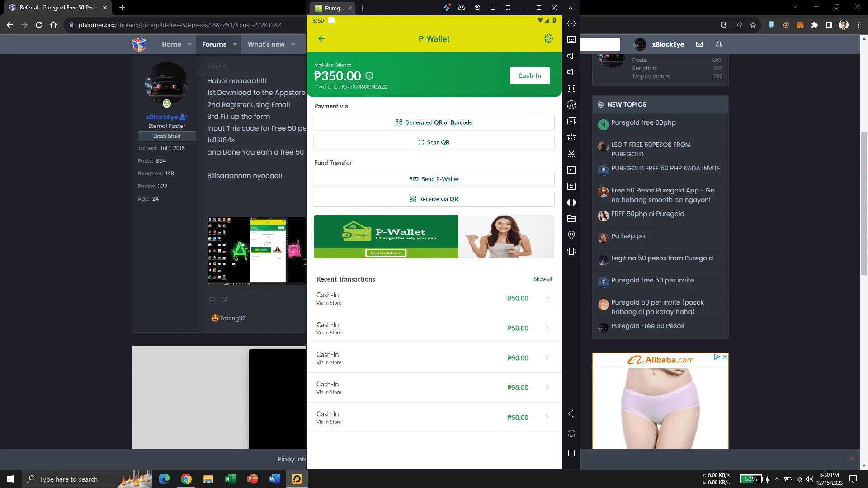The width and height of the screenshot is (868, 488).
Task: Tap Send P-Wallet fund transfer
Action: pyautogui.click(x=434, y=179)
